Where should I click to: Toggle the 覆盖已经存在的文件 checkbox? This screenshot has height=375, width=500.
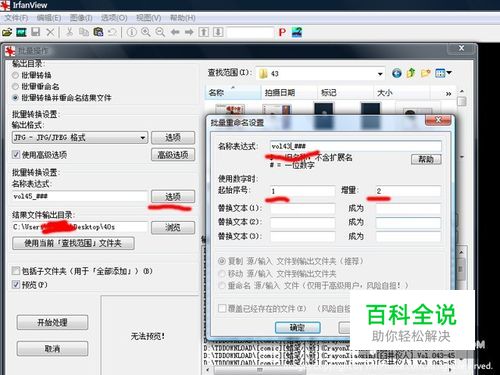pos(222,308)
